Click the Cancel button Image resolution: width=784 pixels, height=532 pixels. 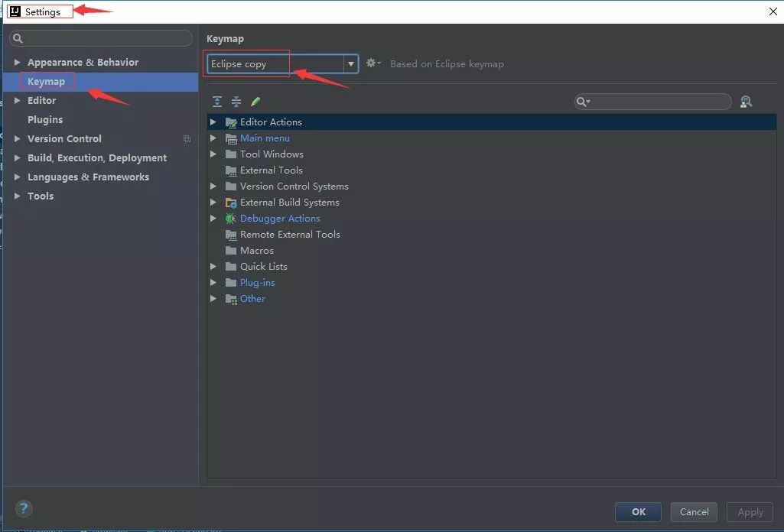point(693,512)
